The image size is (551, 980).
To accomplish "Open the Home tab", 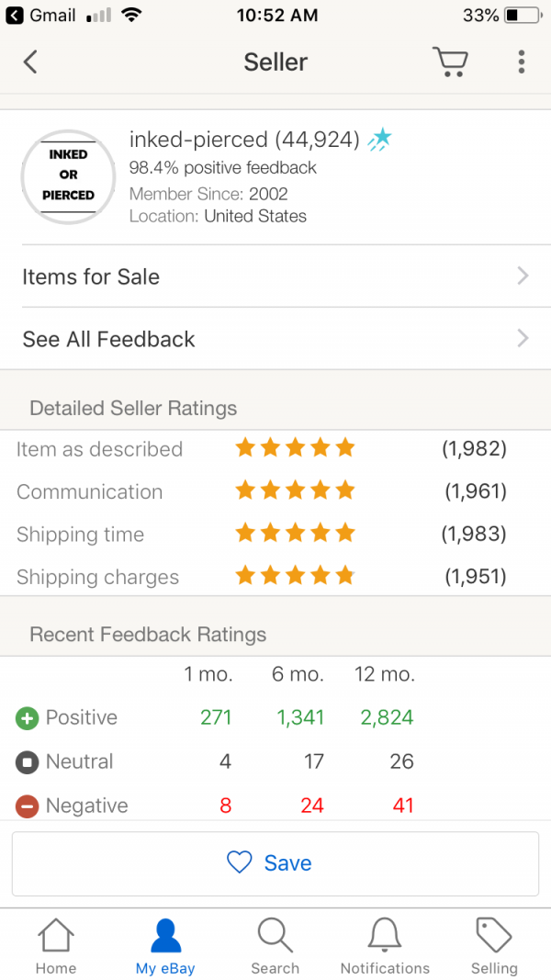I will coord(55,946).
